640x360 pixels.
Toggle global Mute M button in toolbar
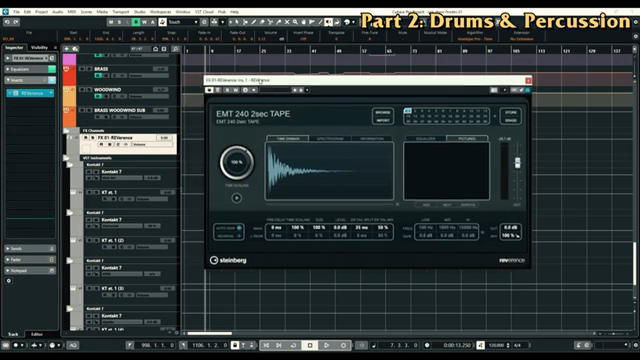(x=111, y=22)
